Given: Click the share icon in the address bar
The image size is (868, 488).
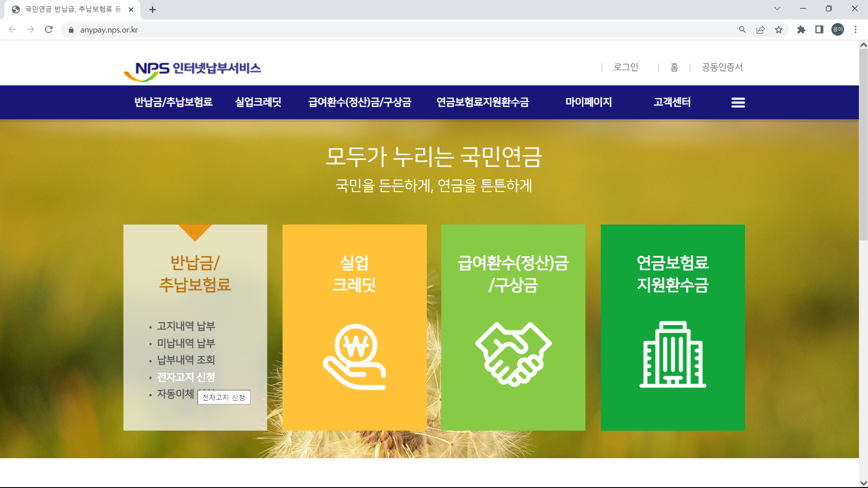Looking at the screenshot, I should pyautogui.click(x=761, y=30).
